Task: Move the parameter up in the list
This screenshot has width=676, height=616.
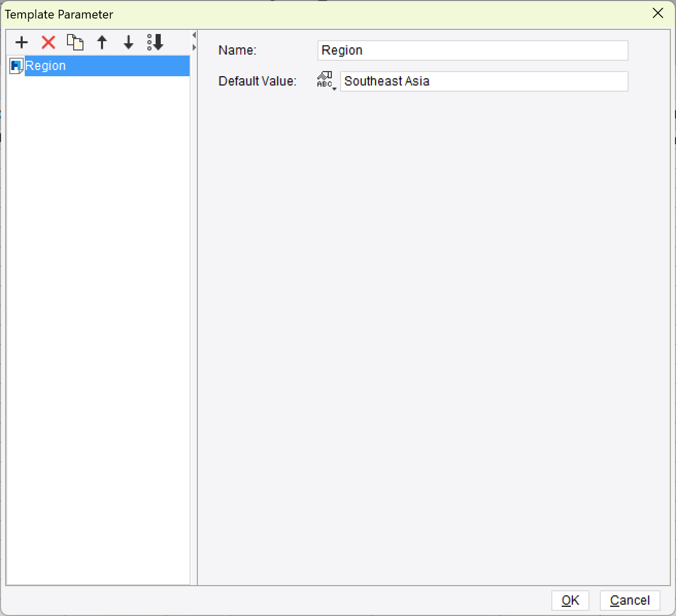Action: [102, 43]
